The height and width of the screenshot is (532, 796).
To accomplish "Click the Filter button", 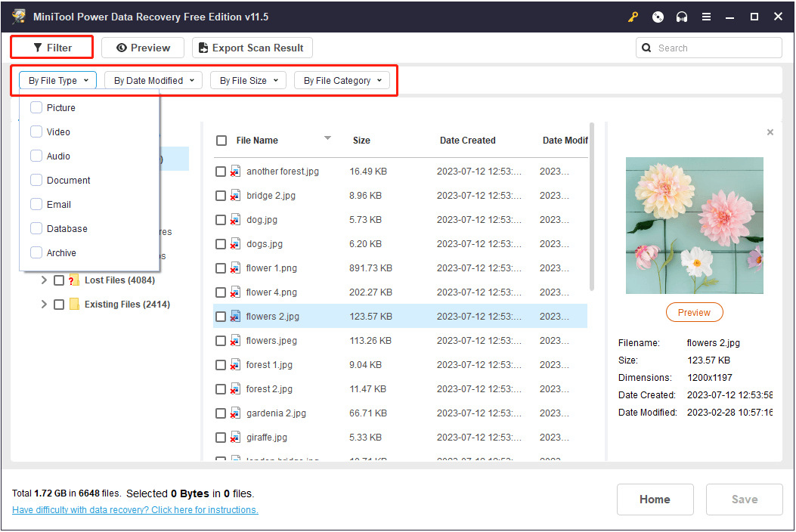I will pyautogui.click(x=52, y=48).
